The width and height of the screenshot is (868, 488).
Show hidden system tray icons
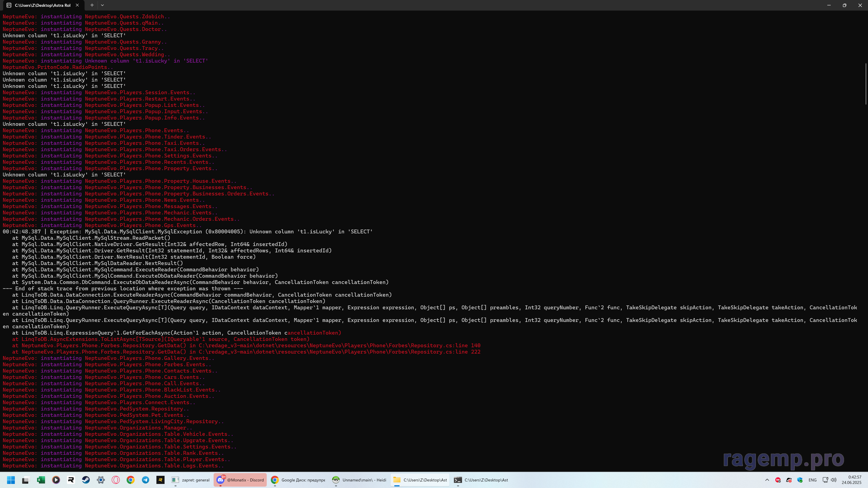[x=767, y=480]
